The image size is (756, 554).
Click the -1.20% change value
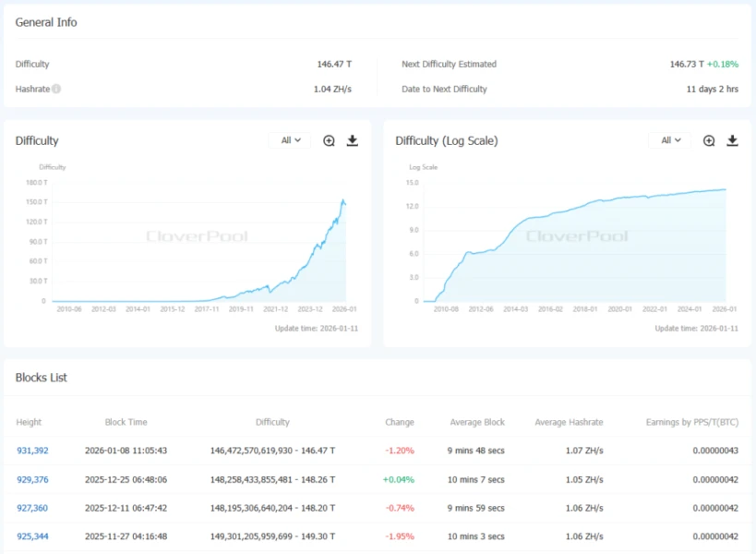click(x=400, y=451)
